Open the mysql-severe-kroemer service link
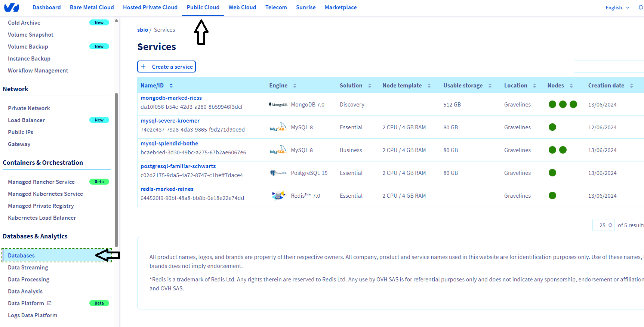The height and width of the screenshot is (327, 644). tap(170, 121)
